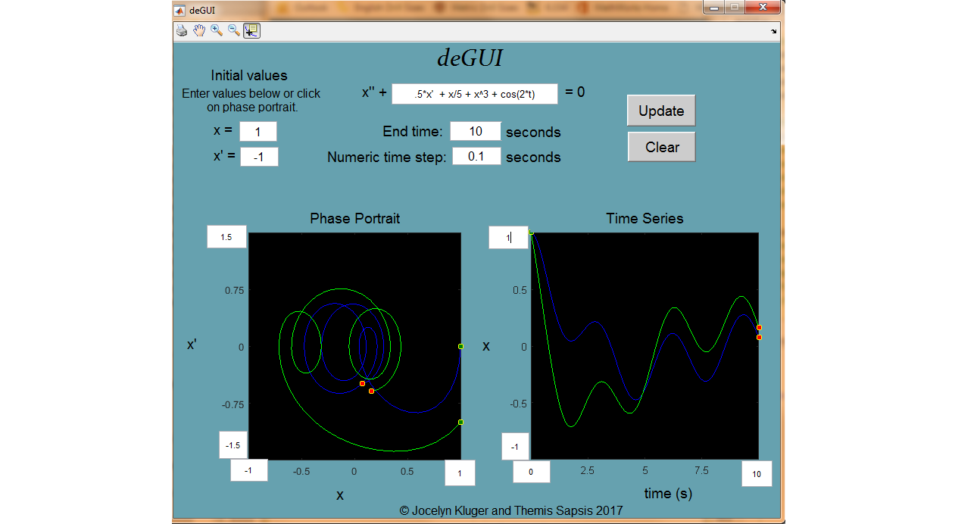The image size is (980, 524).
Task: Click the Numeric time step field
Action: click(x=476, y=156)
